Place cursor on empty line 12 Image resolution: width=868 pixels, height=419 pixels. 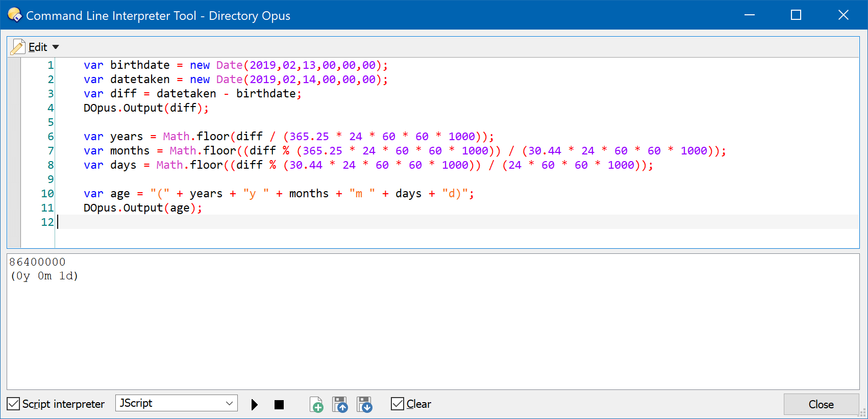click(x=458, y=222)
